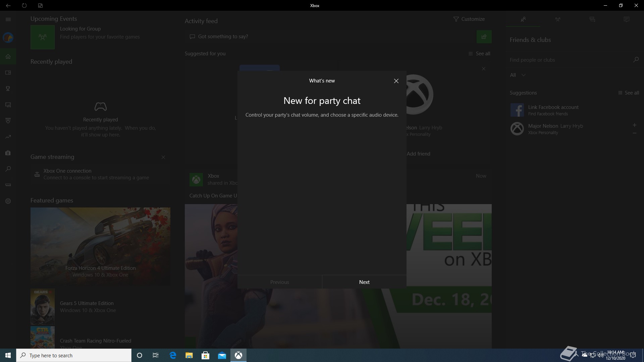
Task: Open Cortana circle on taskbar
Action: coord(140,355)
